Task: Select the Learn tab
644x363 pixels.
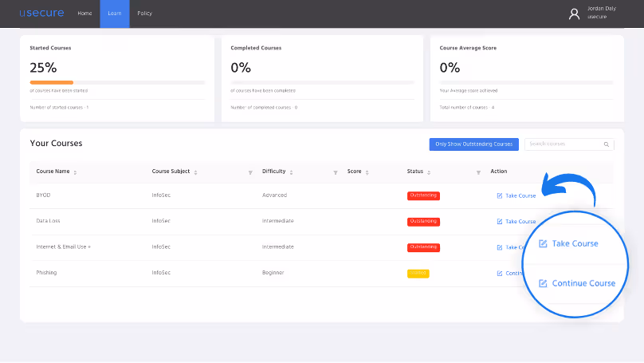Action: 115,14
